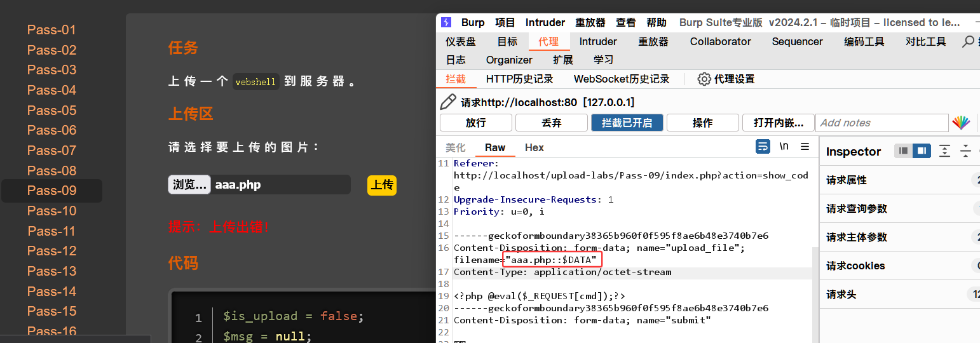This screenshot has height=343, width=980.
Task: Open the 重放器 menu in menu bar
Action: tap(590, 22)
